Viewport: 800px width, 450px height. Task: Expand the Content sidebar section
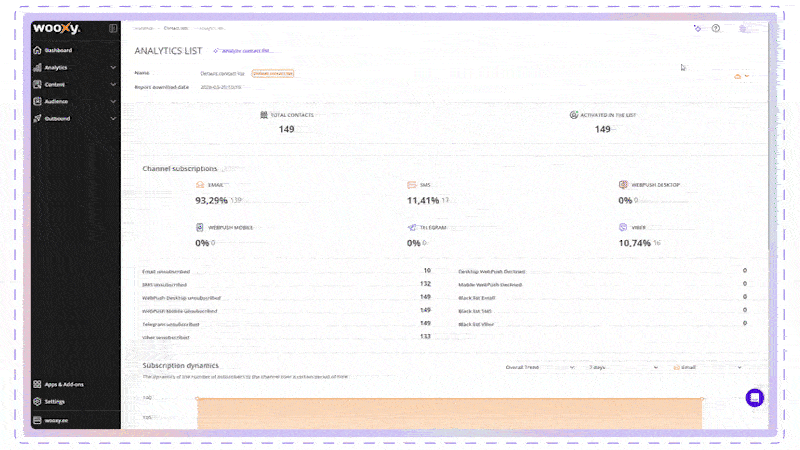click(75, 84)
